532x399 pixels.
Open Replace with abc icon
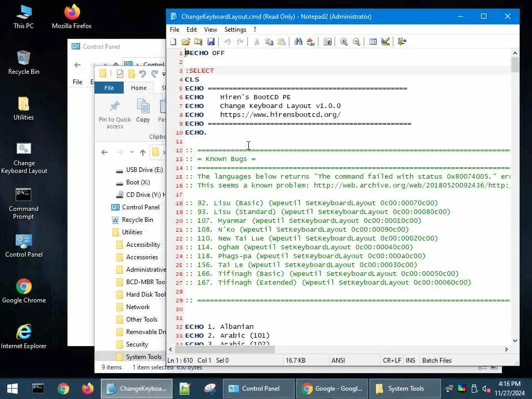(311, 42)
